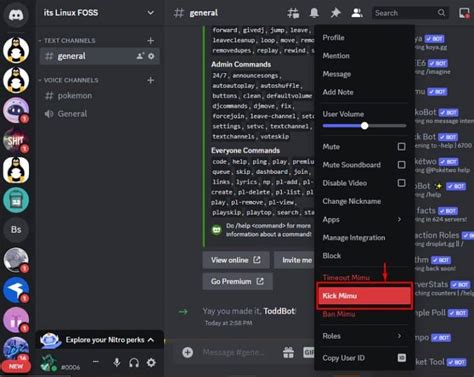Click the User Volume slider handle
Image resolution: width=474 pixels, height=377 pixels.
tap(364, 126)
